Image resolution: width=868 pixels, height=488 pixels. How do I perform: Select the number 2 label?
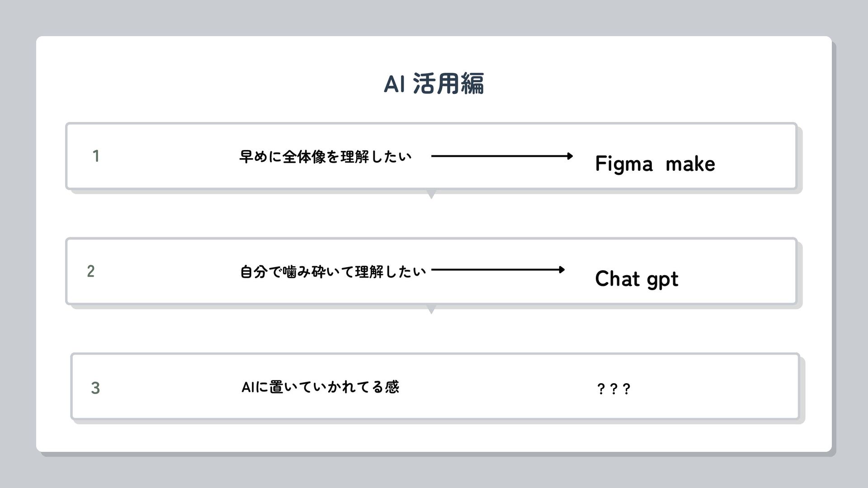click(x=91, y=271)
